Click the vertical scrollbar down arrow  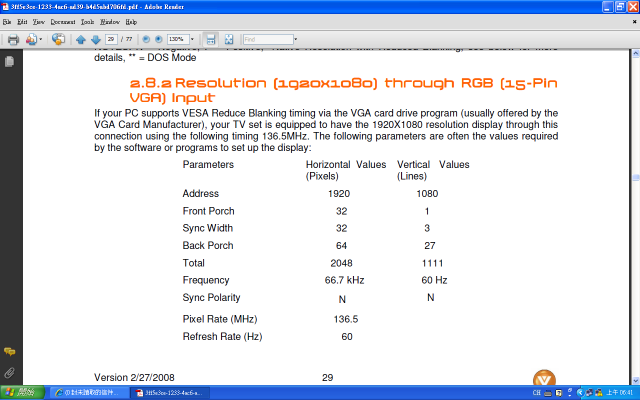click(636, 381)
